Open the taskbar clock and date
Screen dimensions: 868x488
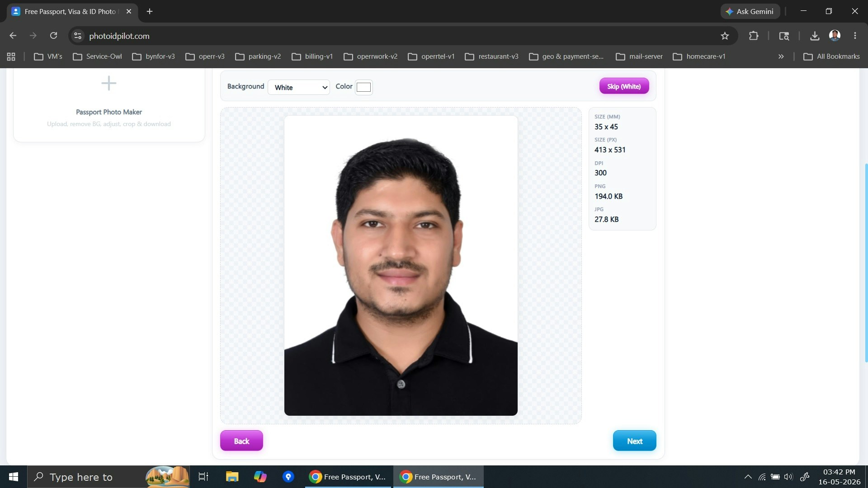(839, 477)
